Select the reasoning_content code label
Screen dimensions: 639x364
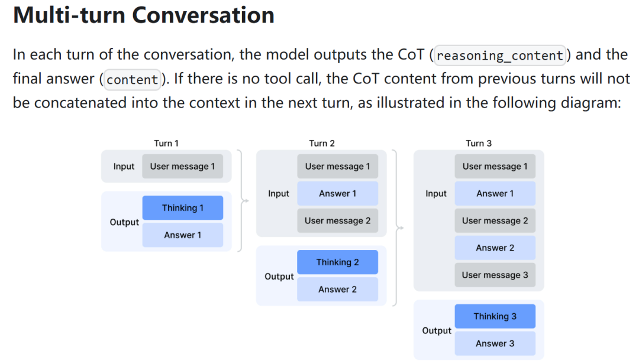pos(500,56)
